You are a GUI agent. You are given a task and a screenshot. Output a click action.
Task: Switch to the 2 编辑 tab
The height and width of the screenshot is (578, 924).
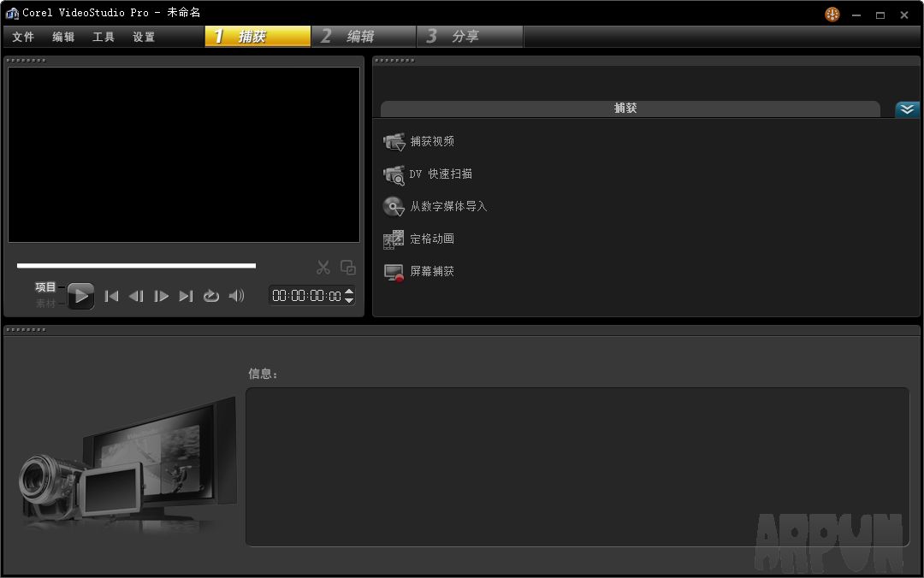click(363, 36)
